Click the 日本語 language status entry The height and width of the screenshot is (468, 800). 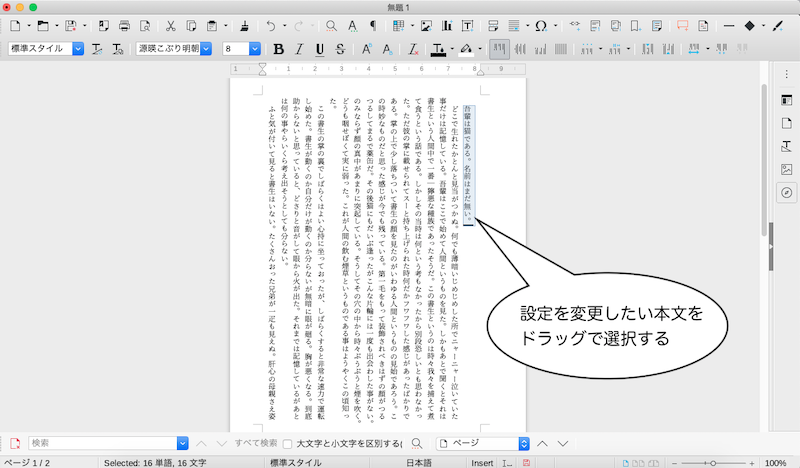418,463
